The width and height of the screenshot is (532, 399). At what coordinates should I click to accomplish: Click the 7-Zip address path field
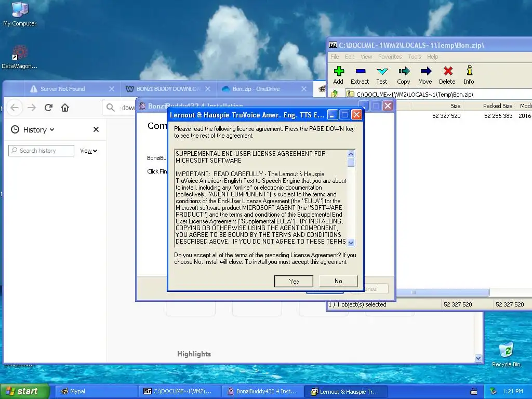click(x=438, y=95)
